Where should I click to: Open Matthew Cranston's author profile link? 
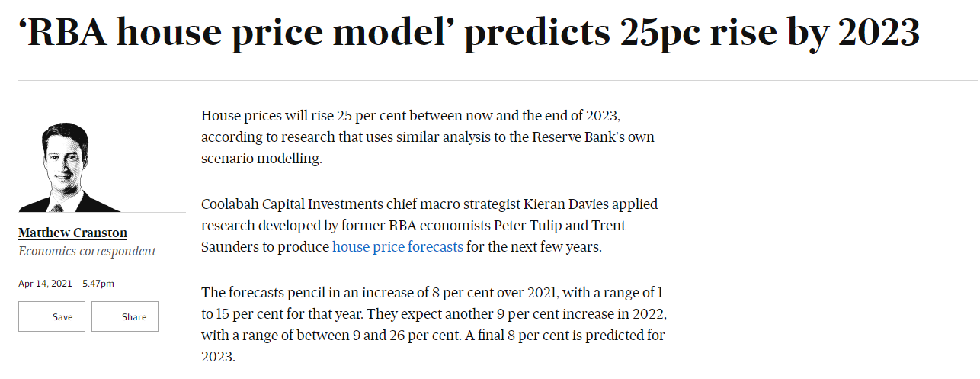point(72,233)
